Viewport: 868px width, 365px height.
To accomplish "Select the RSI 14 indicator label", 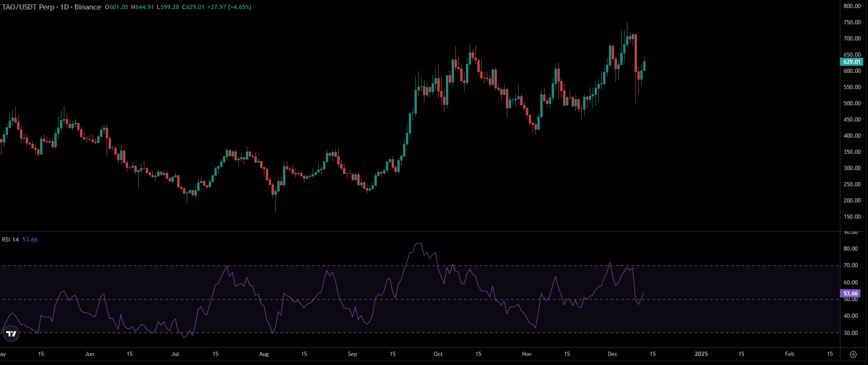I will click(10, 240).
